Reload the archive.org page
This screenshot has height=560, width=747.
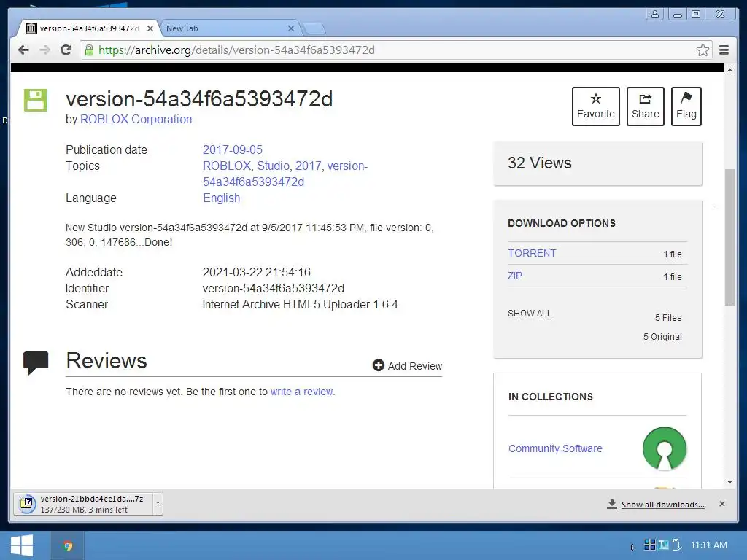(66, 50)
